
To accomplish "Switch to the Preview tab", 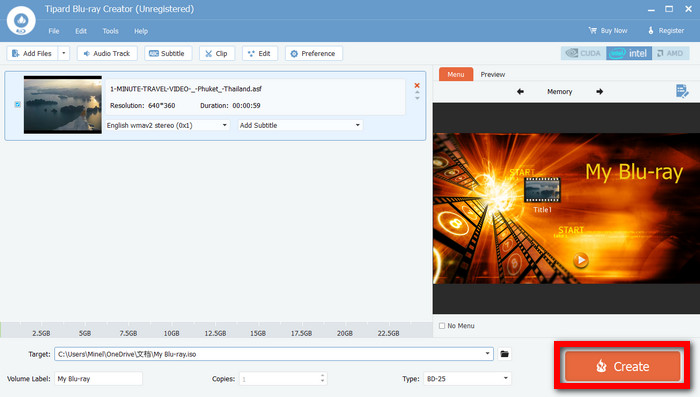I will [x=492, y=75].
